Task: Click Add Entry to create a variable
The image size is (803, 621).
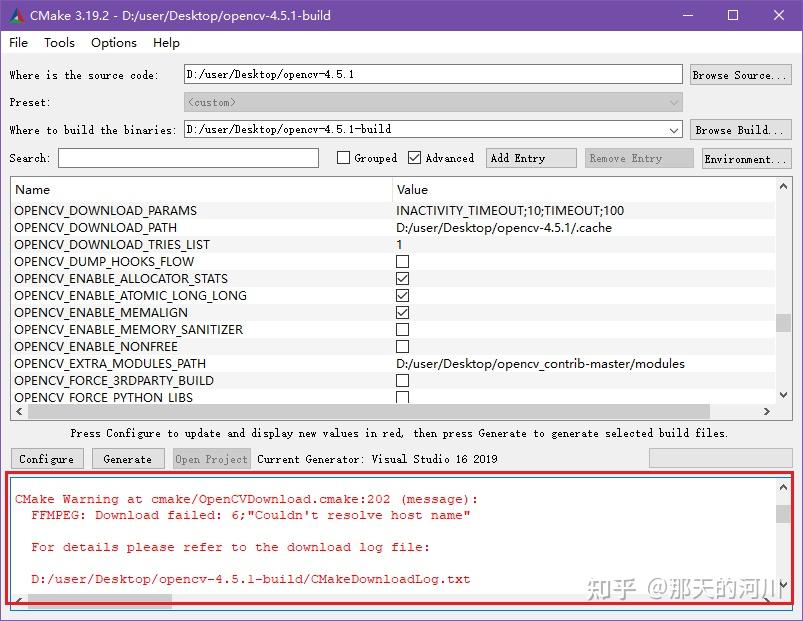Action: [530, 157]
